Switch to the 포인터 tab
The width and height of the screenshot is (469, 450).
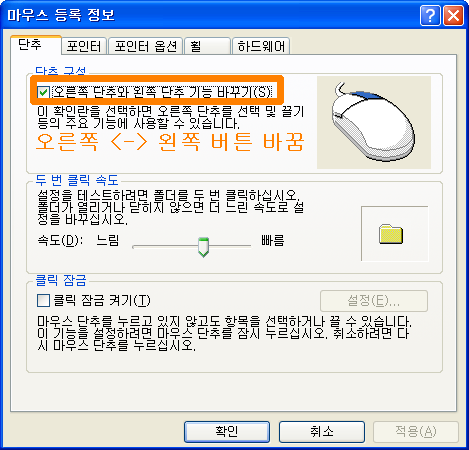coord(84,46)
